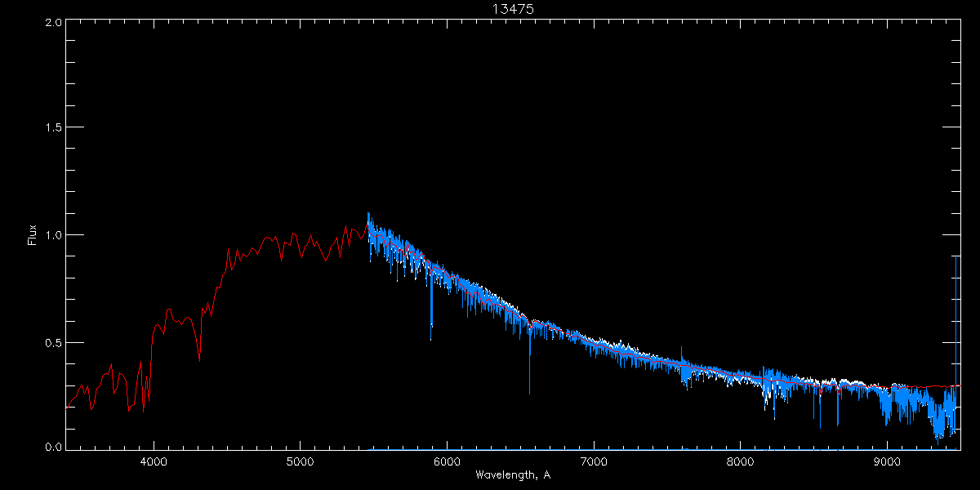Click the blue absorption band minimum near 9400
This screenshot has width=980, height=490.
938,439
